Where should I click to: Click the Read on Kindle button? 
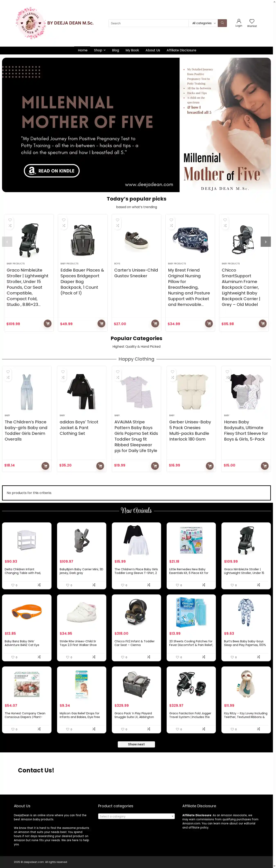(52, 170)
